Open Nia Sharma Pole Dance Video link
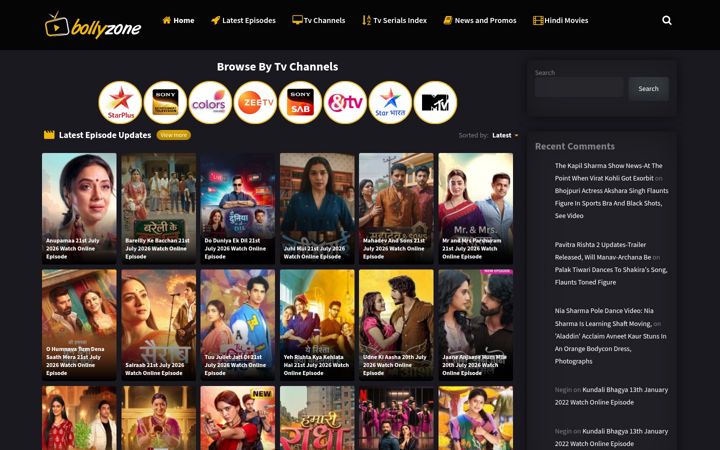Image resolution: width=720 pixels, height=450 pixels. [603, 317]
